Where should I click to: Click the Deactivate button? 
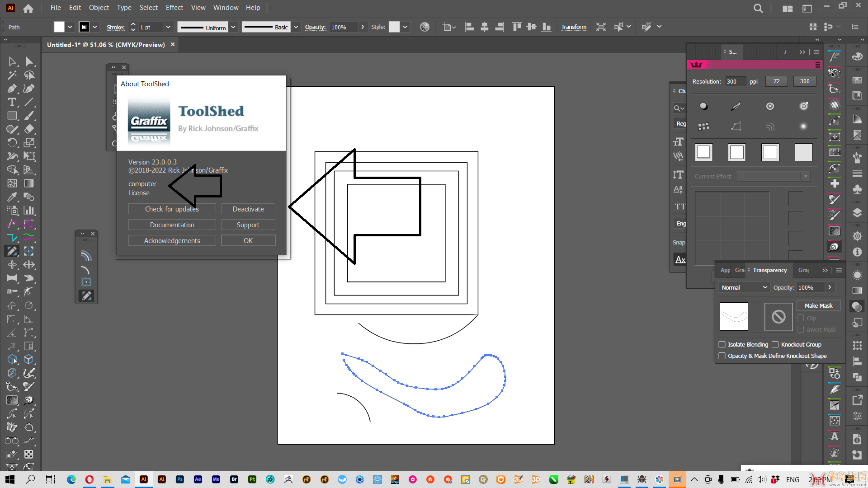tap(248, 209)
